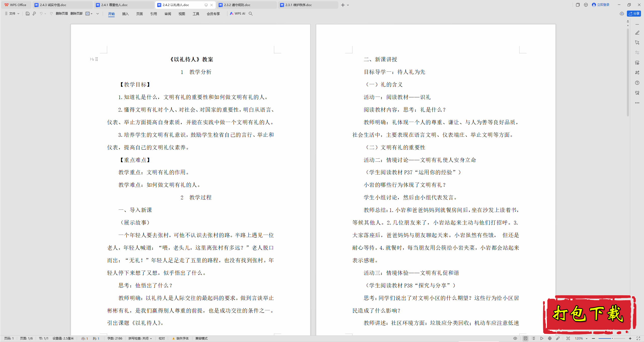Viewport: 644px width, 342px height.
Task: Click the blue 分享 share button
Action: pos(634,14)
